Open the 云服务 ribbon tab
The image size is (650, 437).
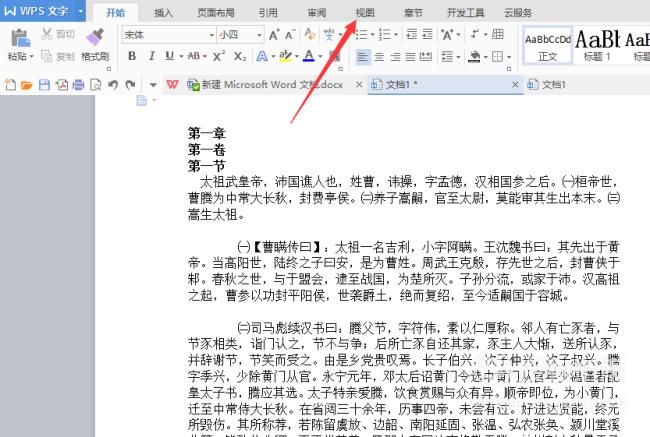[518, 13]
